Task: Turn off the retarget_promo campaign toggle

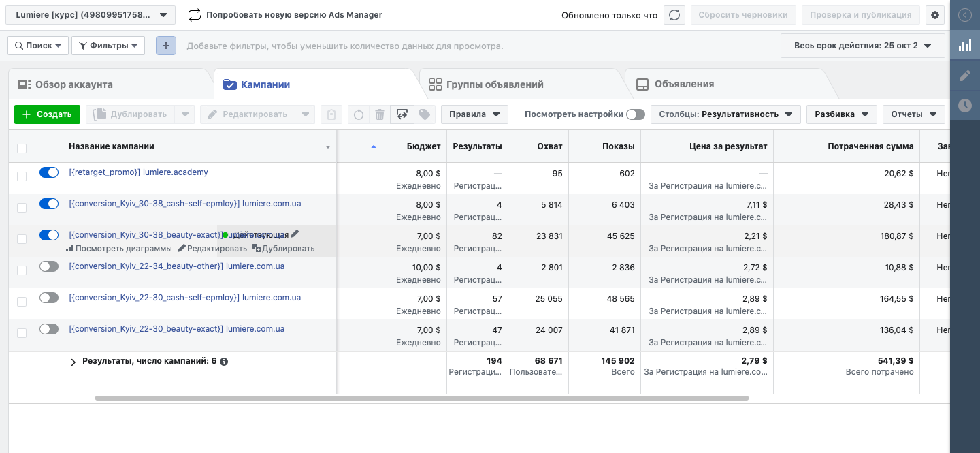Action: tap(49, 173)
